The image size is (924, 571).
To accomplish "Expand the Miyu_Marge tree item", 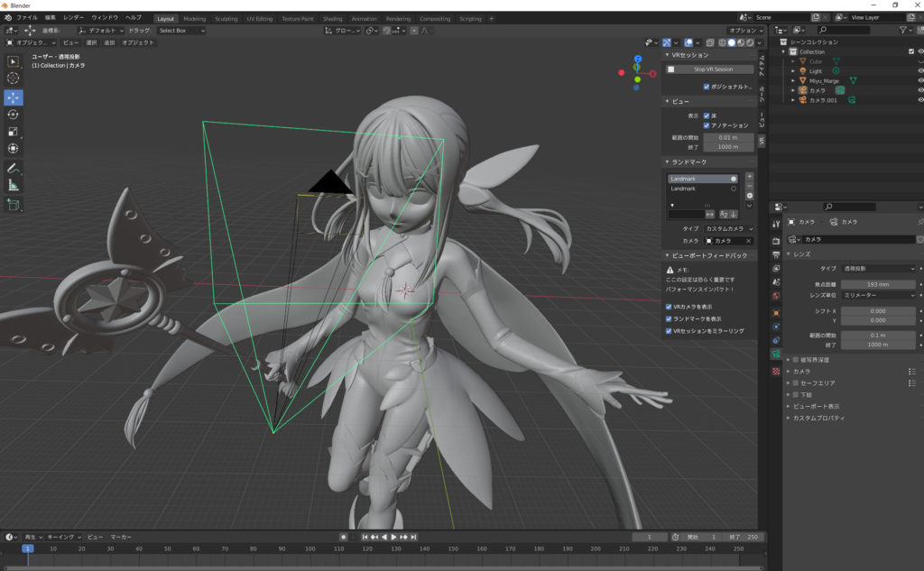I will click(792, 80).
